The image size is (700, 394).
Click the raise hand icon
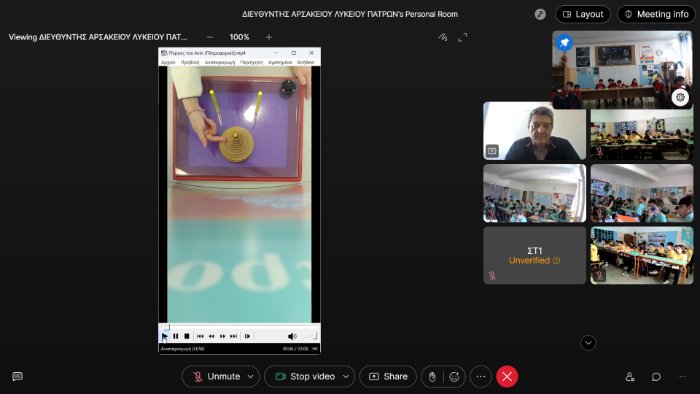[x=432, y=377]
